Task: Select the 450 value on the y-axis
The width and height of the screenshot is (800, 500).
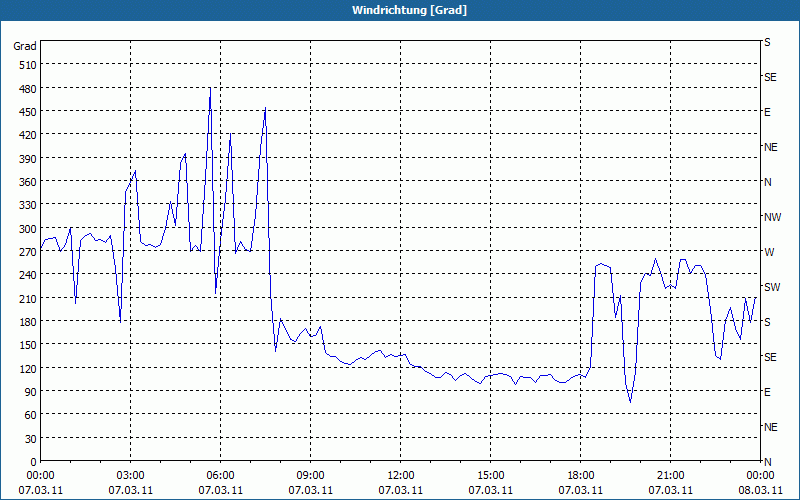Action: click(x=28, y=112)
